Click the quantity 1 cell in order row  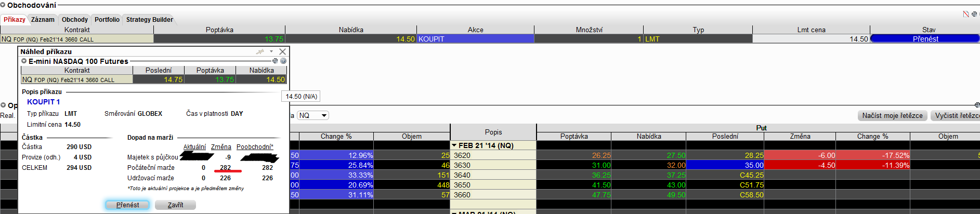point(589,38)
